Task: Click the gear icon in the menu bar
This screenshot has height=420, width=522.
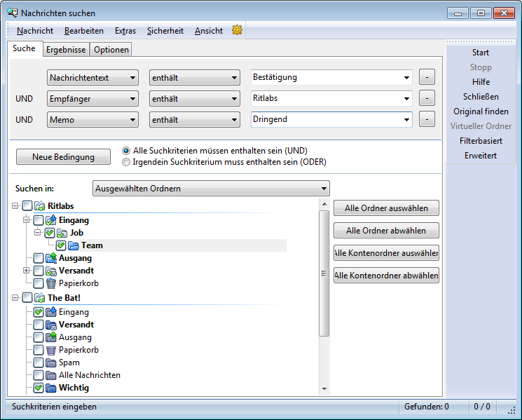Action: click(237, 30)
